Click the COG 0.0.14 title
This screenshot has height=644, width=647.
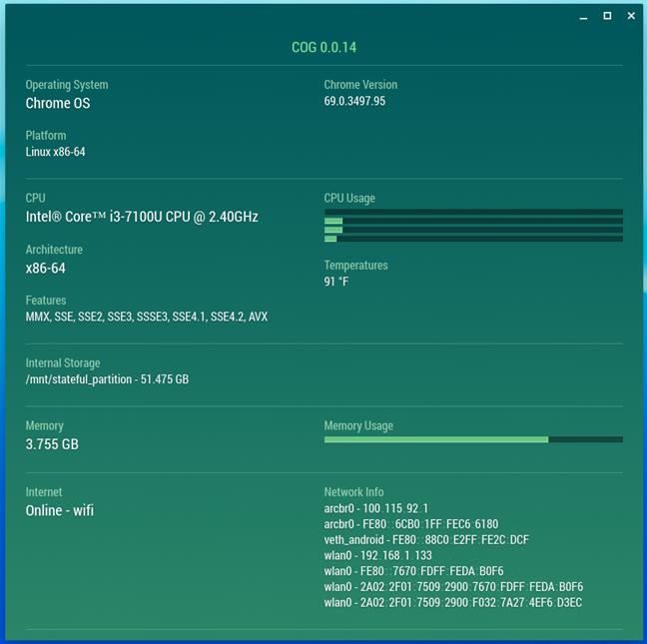coord(323,48)
